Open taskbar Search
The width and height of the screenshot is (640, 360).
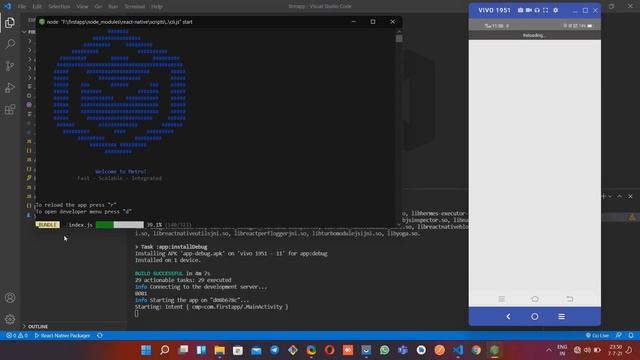164,350
